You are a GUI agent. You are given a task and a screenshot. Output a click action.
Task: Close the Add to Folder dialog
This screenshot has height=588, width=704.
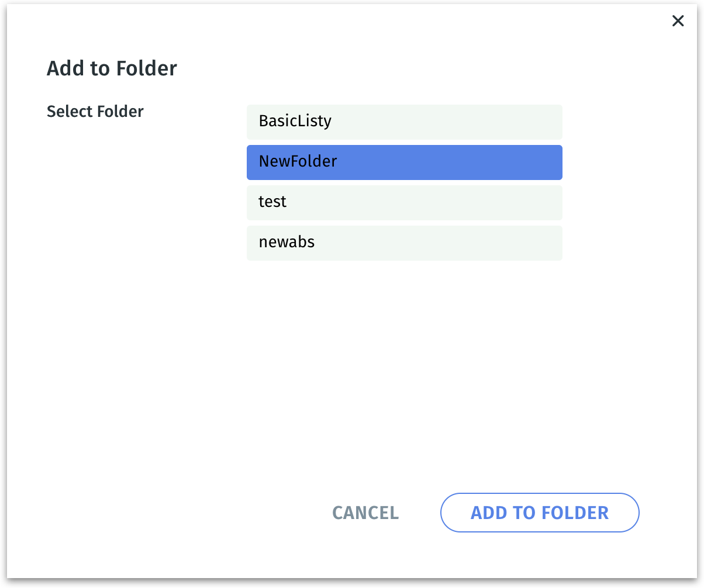click(678, 22)
